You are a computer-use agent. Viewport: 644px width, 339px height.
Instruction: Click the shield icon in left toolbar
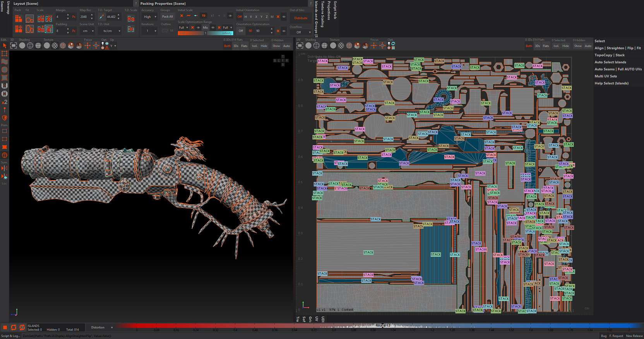pyautogui.click(x=5, y=118)
